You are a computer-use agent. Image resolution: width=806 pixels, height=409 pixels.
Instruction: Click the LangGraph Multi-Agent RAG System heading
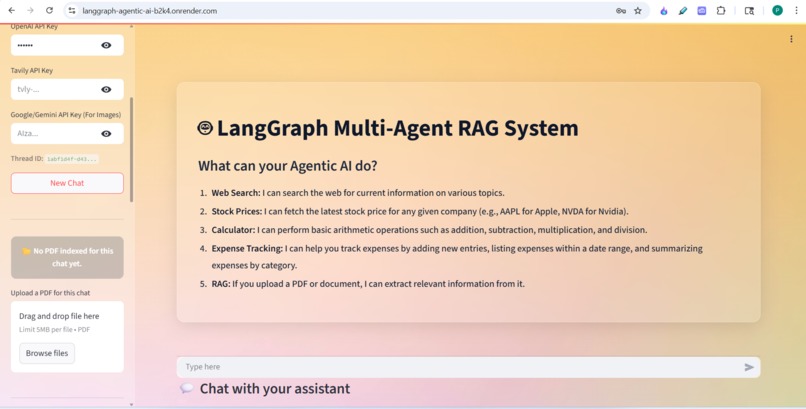397,128
